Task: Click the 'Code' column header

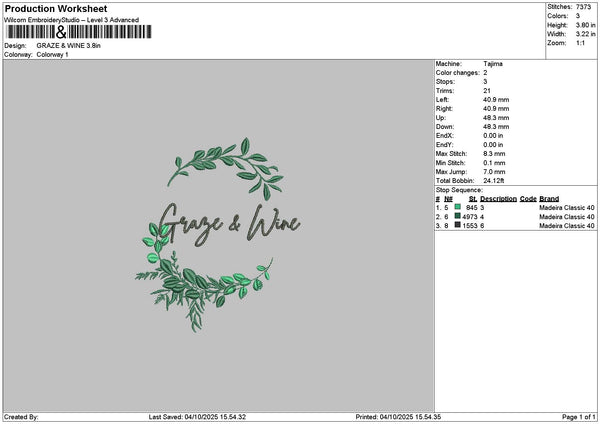Action: (x=528, y=199)
